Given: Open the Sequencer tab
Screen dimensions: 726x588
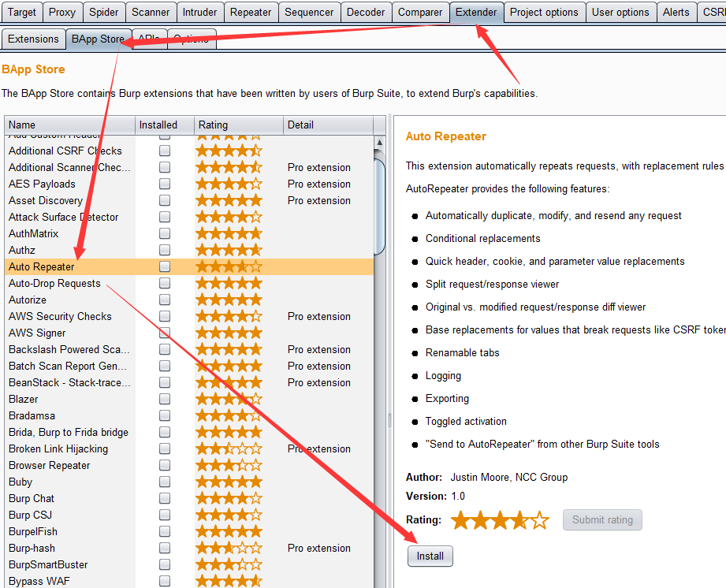Looking at the screenshot, I should tap(309, 12).
